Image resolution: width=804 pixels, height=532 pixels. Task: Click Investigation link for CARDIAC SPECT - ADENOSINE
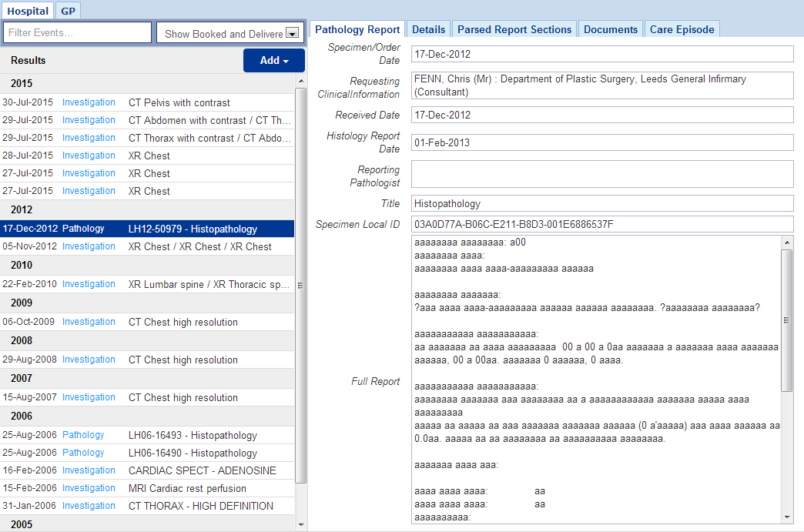pos(89,470)
